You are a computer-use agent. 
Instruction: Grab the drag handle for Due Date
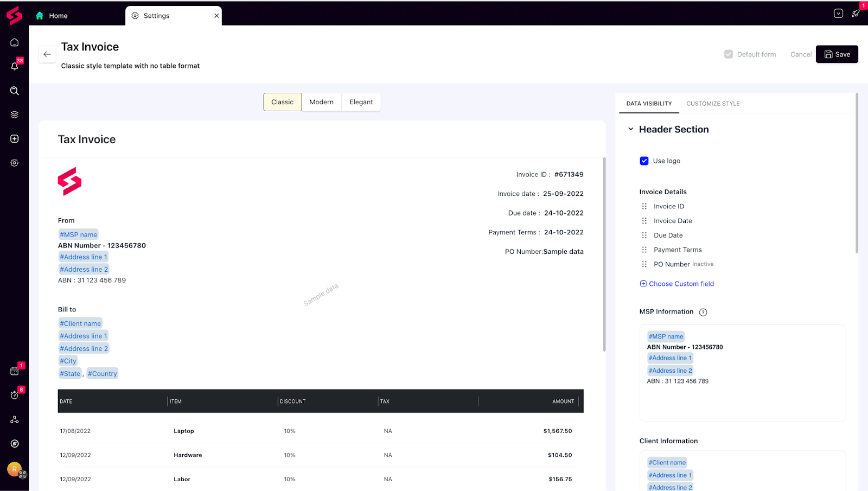click(x=644, y=235)
